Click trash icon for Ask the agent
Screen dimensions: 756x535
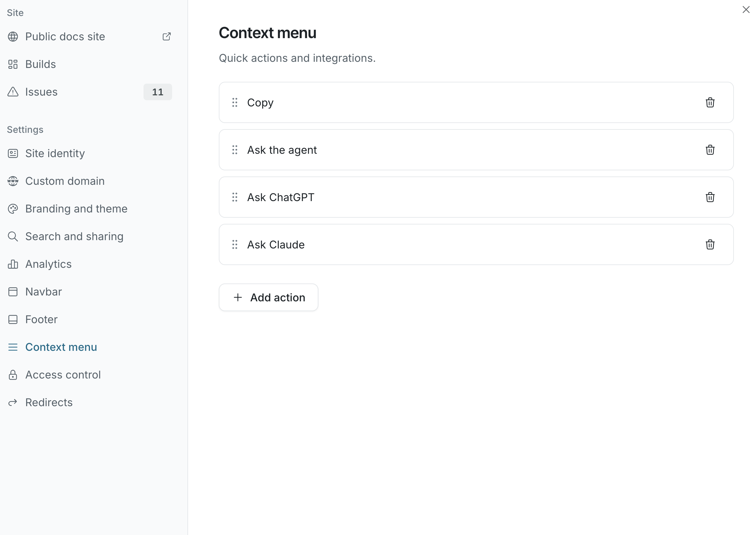710,150
